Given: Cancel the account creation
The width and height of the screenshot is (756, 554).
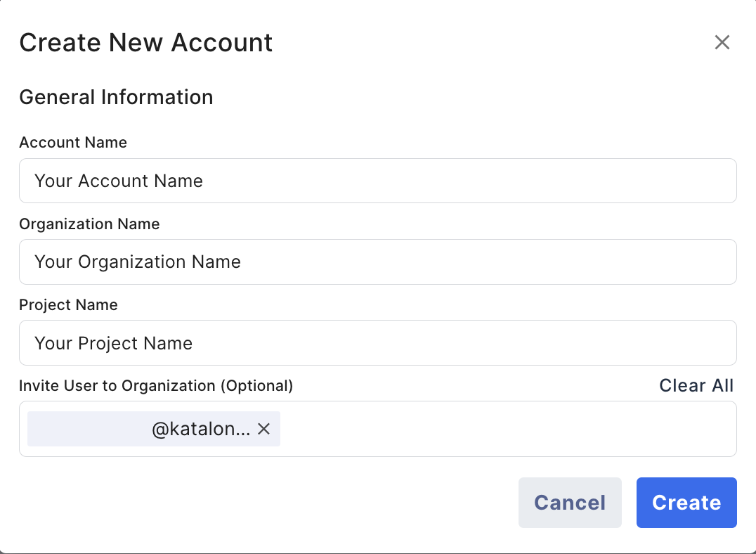Looking at the screenshot, I should click(570, 503).
